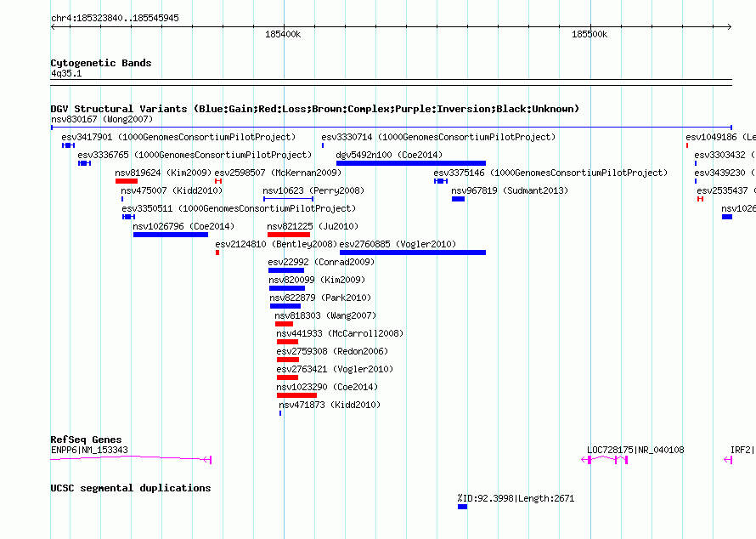Click the blue esv2760885 (Vogler2010) gain bar

(413, 252)
